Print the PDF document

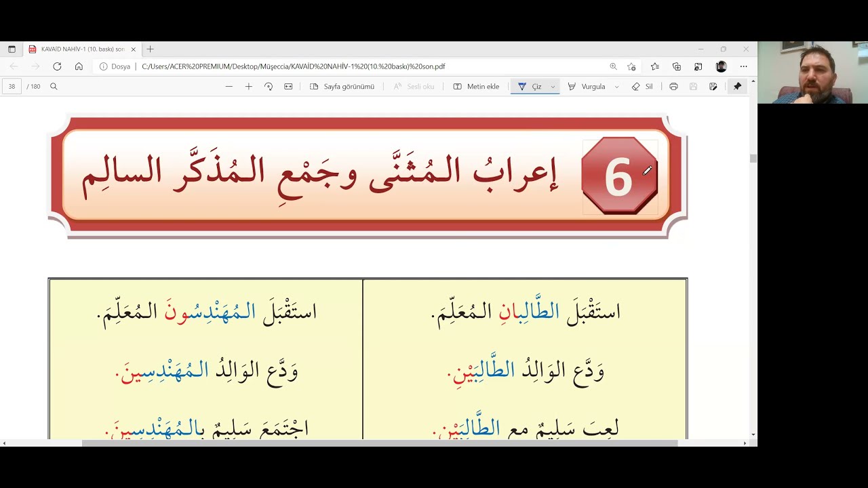pos(673,87)
